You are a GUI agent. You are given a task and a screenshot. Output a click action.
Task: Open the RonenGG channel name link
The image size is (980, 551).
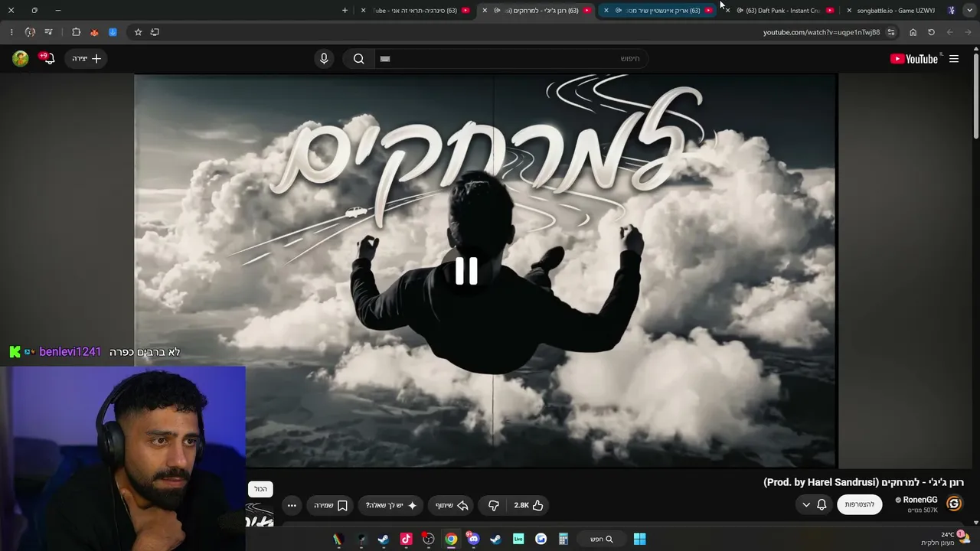920,500
